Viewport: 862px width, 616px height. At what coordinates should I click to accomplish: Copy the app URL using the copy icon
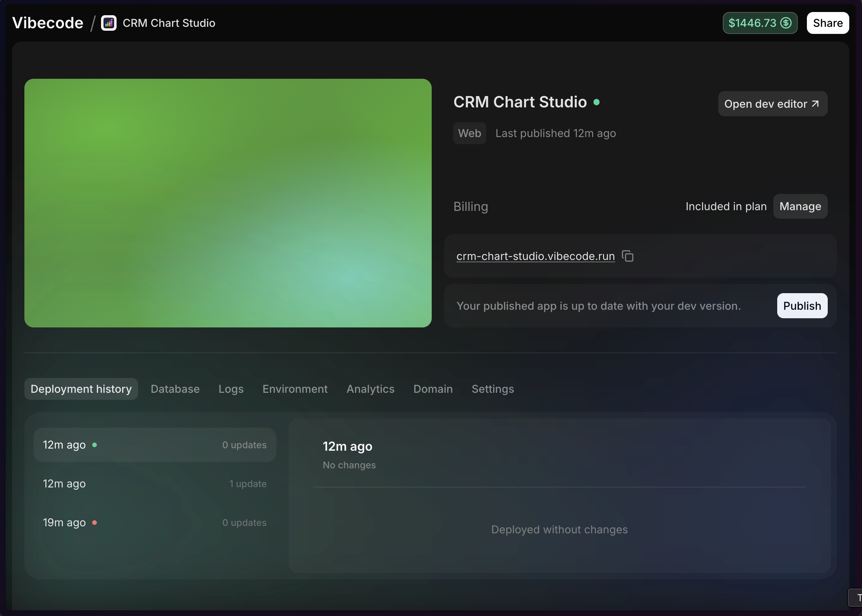pyautogui.click(x=627, y=256)
